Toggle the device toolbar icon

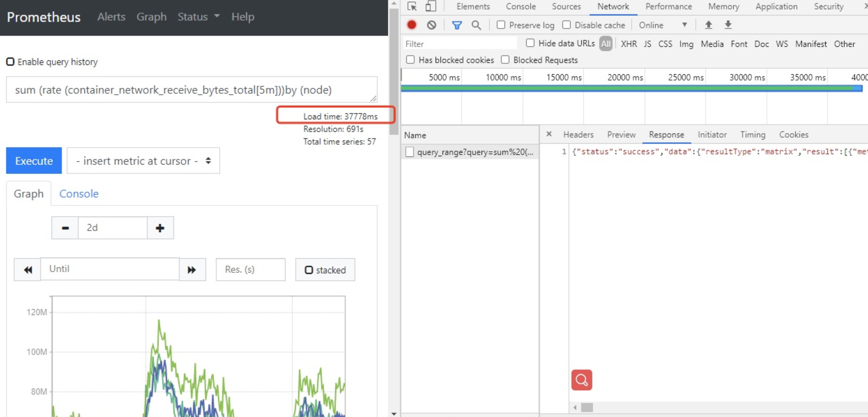[431, 6]
